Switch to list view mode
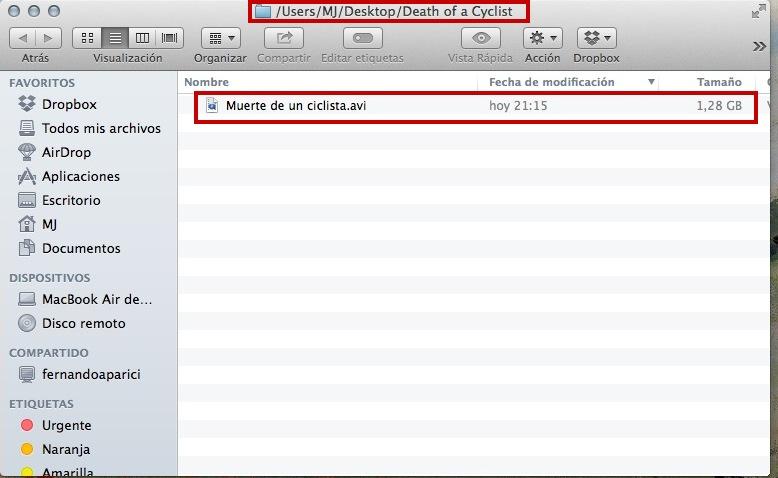This screenshot has height=478, width=778. [115, 38]
